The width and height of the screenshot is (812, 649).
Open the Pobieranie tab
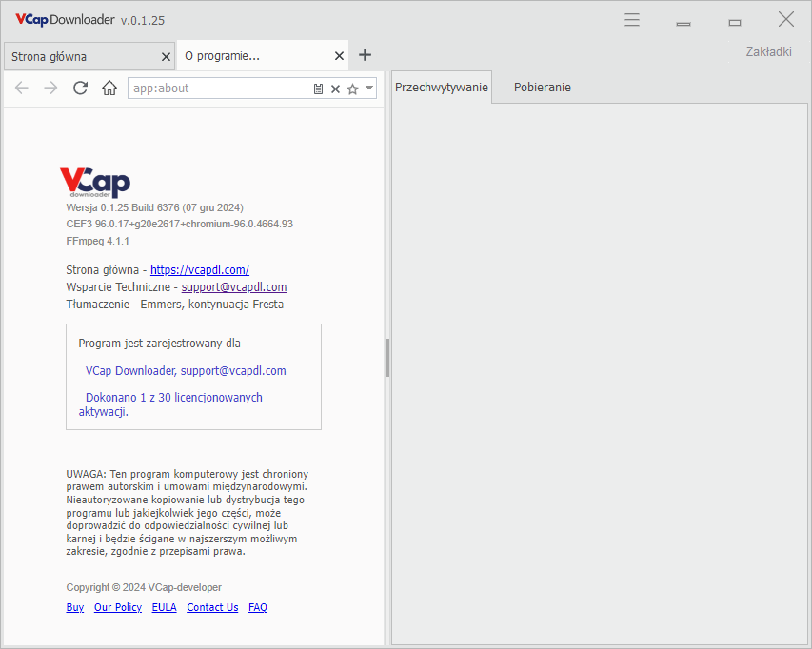click(543, 87)
